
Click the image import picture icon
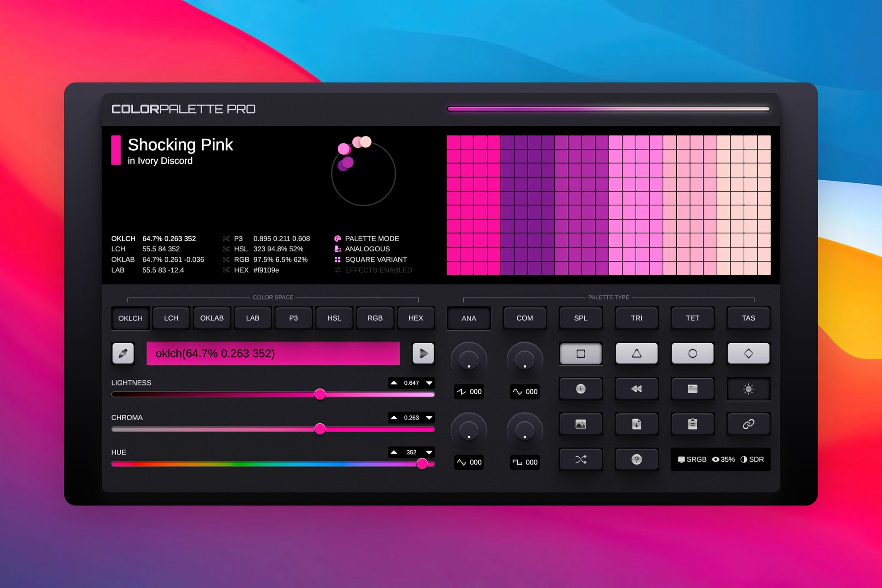pyautogui.click(x=581, y=424)
